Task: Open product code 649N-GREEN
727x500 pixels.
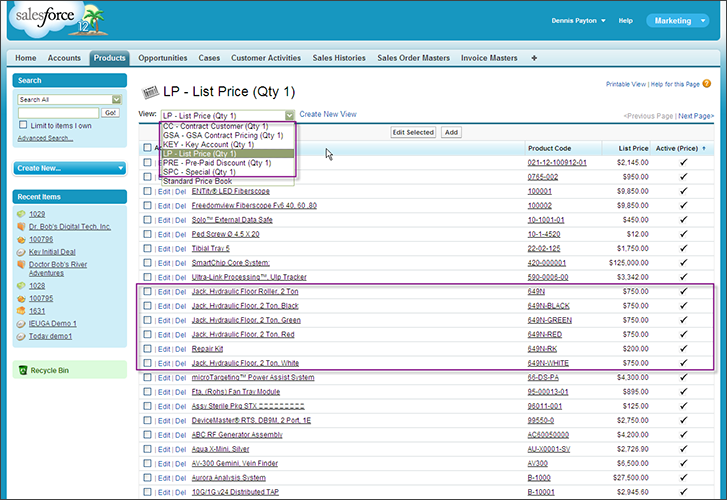Action: point(549,320)
